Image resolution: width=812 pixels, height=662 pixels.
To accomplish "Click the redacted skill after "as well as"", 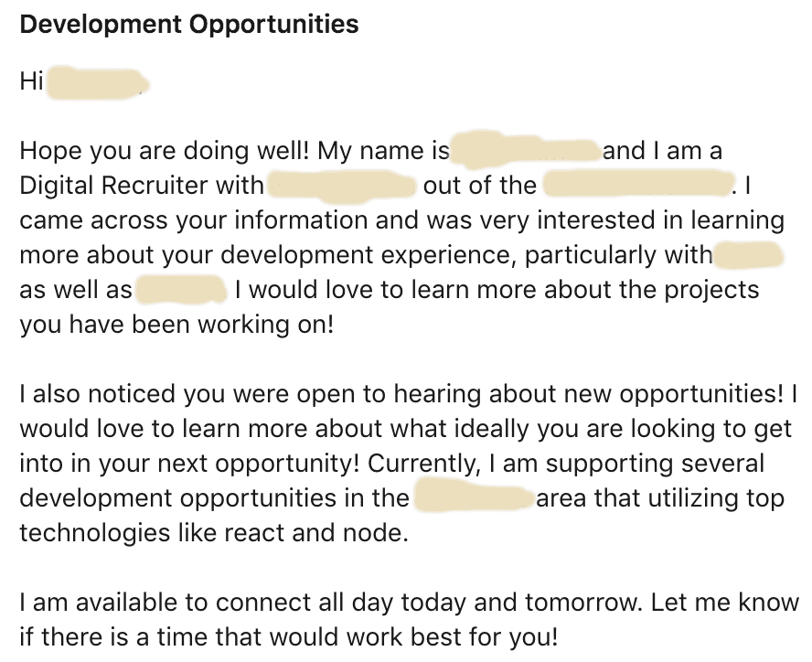I will coord(181,290).
